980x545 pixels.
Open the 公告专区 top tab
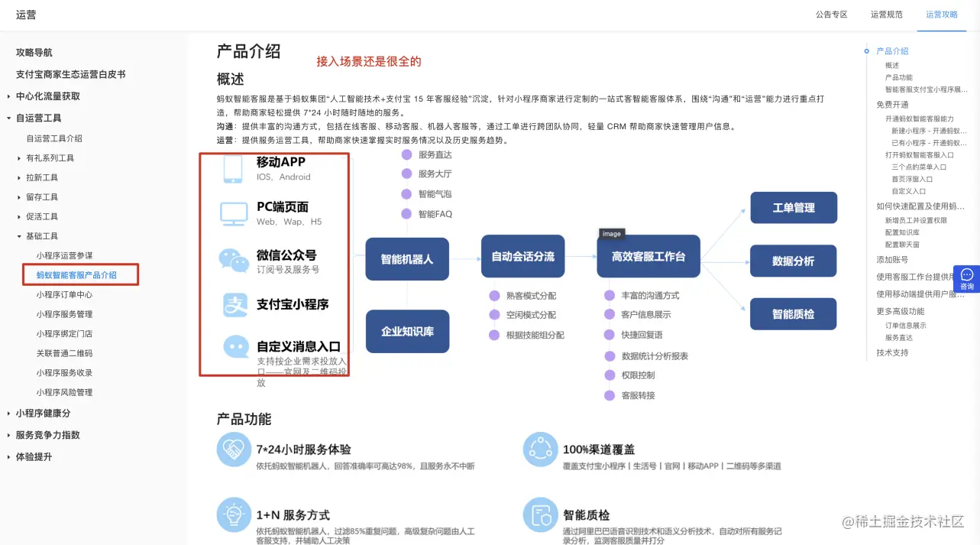click(x=831, y=15)
